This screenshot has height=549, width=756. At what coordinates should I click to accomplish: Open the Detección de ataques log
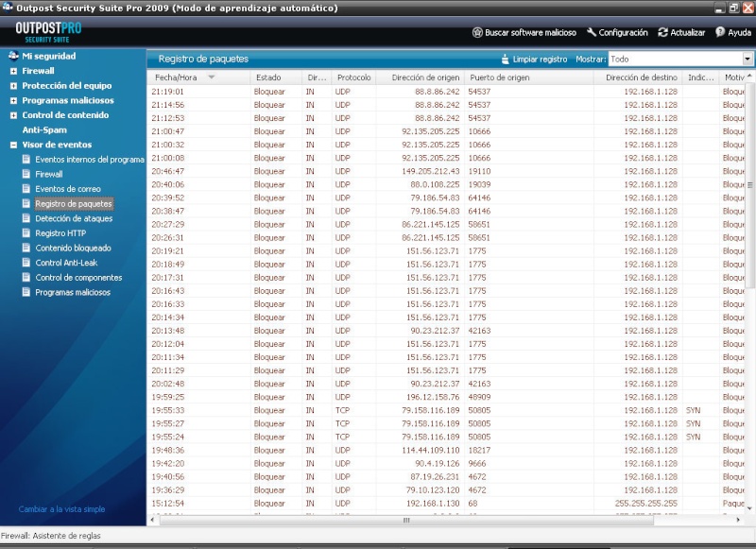tap(74, 218)
